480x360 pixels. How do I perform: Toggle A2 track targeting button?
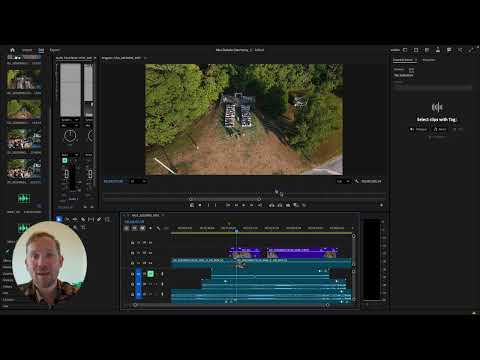tap(139, 284)
